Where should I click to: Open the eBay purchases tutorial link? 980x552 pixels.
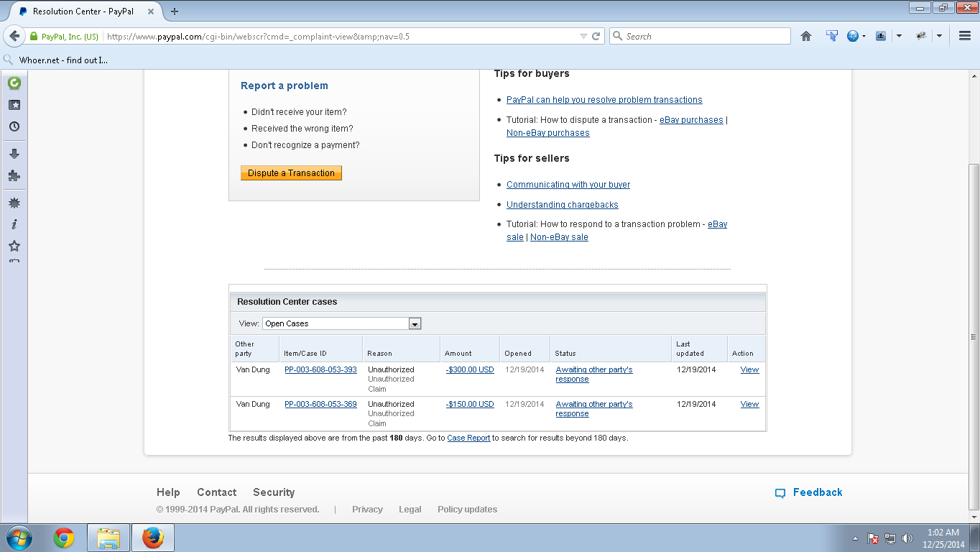(x=691, y=120)
